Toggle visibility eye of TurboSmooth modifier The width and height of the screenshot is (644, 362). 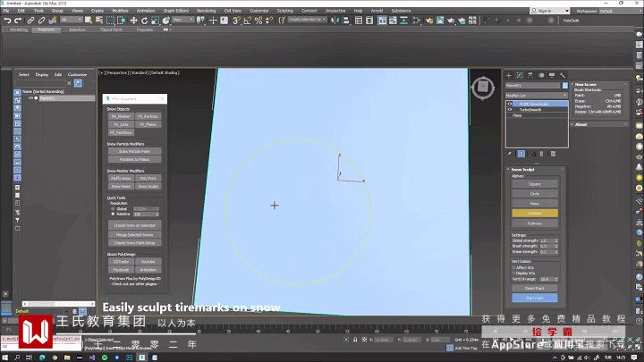pos(510,110)
